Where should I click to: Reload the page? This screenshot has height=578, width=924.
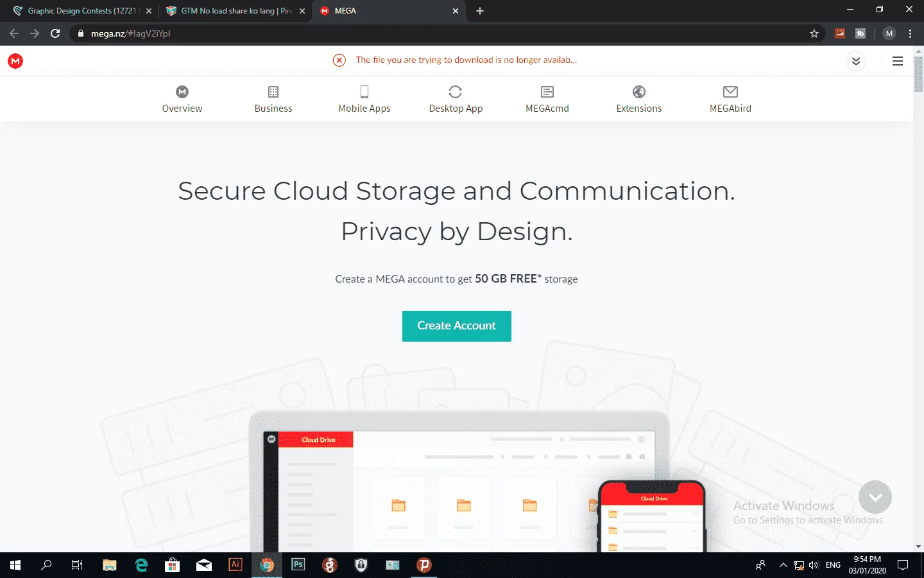[55, 33]
